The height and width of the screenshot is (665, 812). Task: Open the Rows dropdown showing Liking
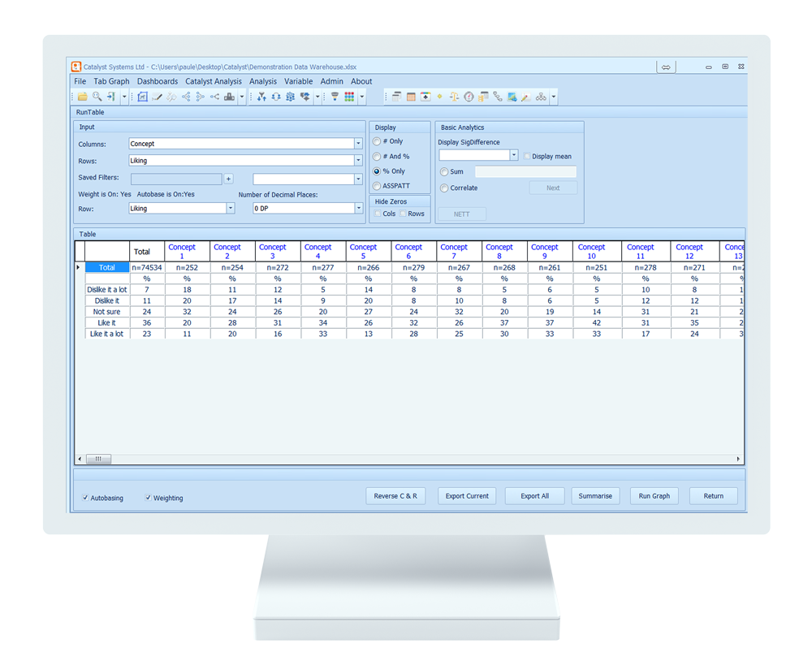pyautogui.click(x=358, y=161)
